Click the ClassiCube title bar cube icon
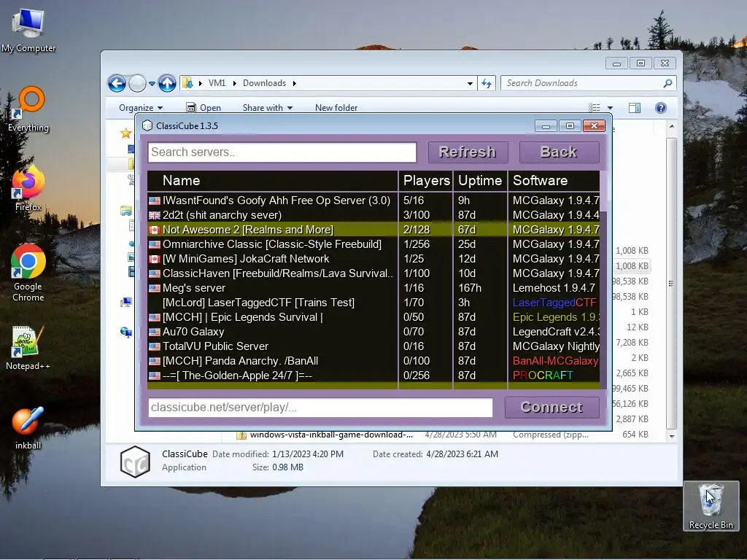The height and width of the screenshot is (560, 747). click(147, 125)
